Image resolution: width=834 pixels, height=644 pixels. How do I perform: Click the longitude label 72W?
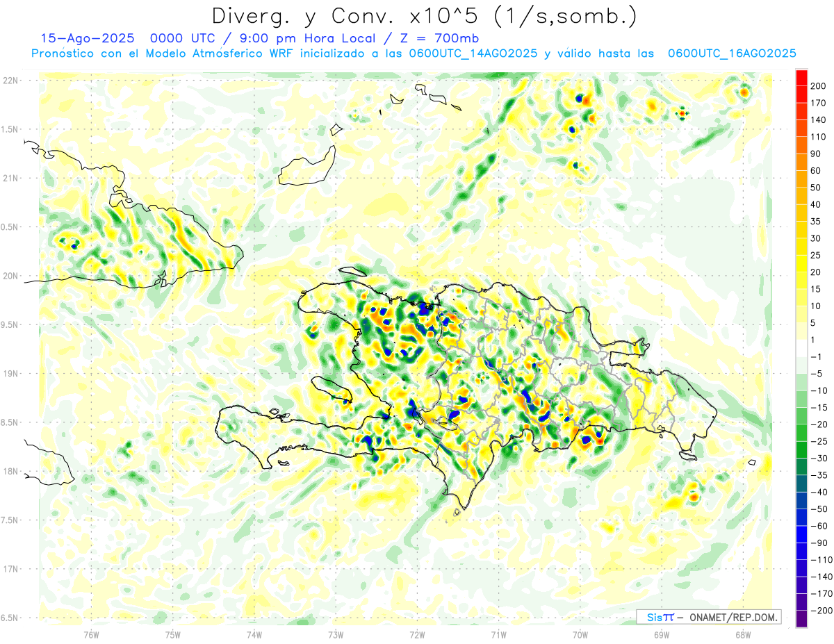(417, 636)
